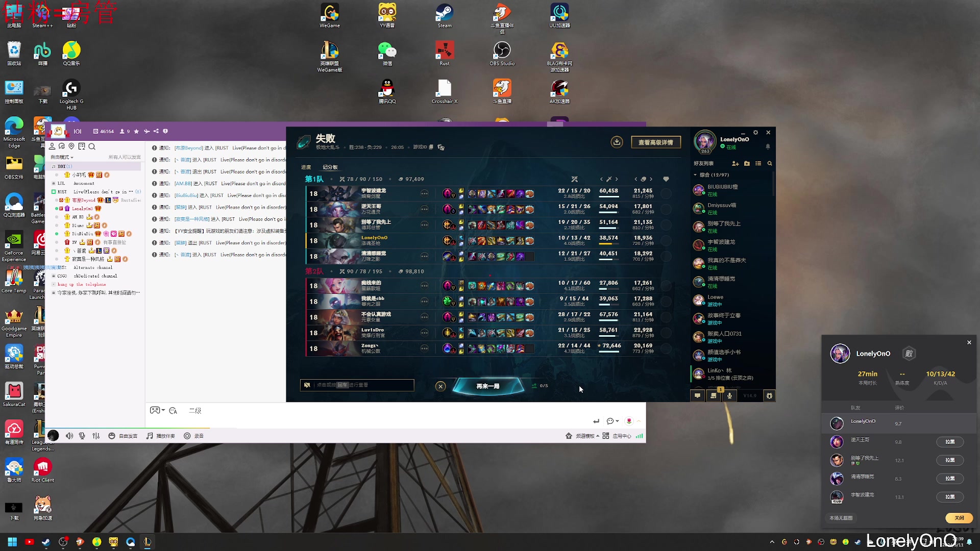
Task: Toggle YY microphone mute button
Action: (82, 436)
